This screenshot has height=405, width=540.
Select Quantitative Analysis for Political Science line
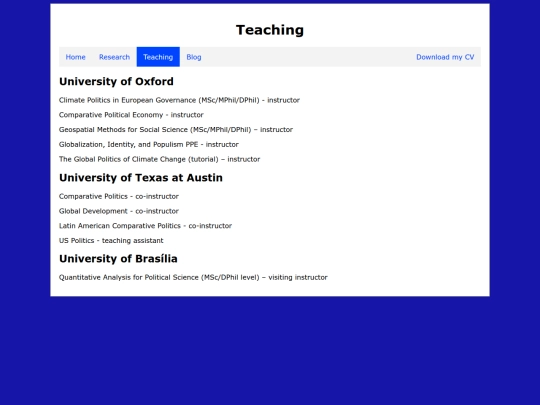[193, 278]
